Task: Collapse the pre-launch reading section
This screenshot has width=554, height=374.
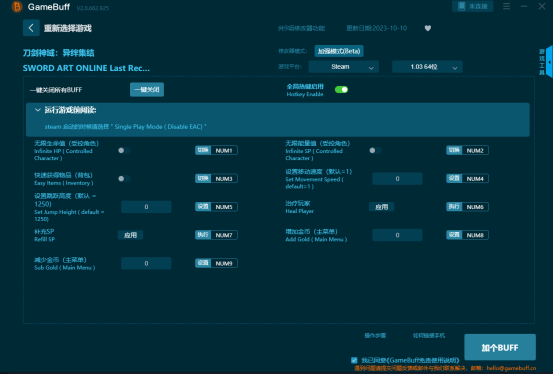Action: (38, 110)
